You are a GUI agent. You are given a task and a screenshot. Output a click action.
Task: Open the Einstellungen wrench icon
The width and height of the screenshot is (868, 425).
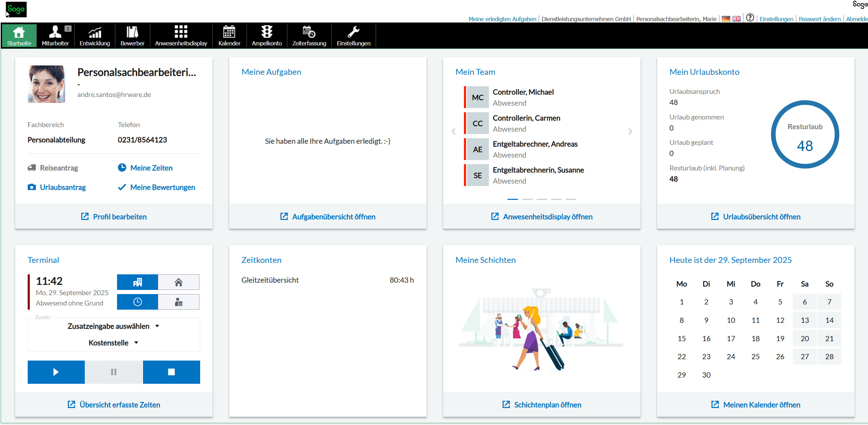coord(354,32)
